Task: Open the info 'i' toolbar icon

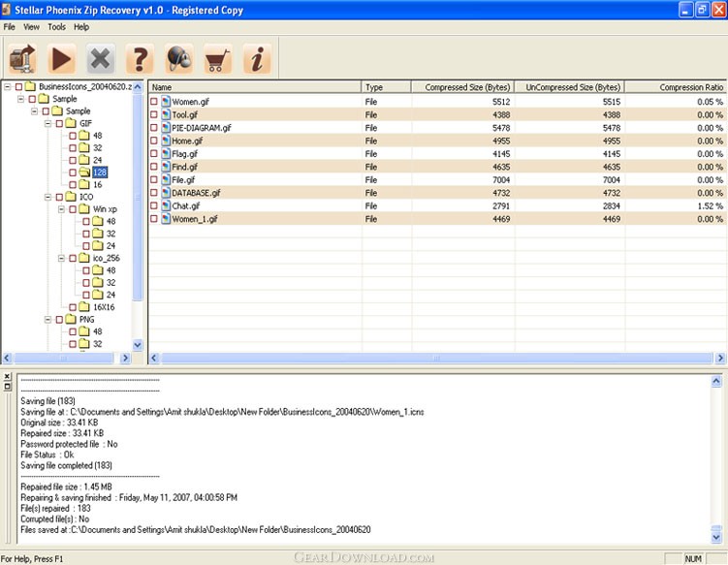Action: (x=257, y=58)
